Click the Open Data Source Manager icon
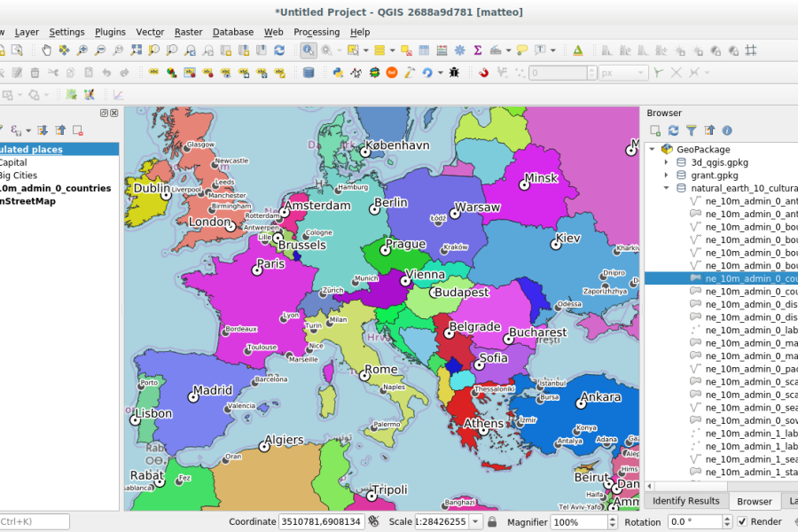Image resolution: width=798 pixels, height=532 pixels. (5, 51)
